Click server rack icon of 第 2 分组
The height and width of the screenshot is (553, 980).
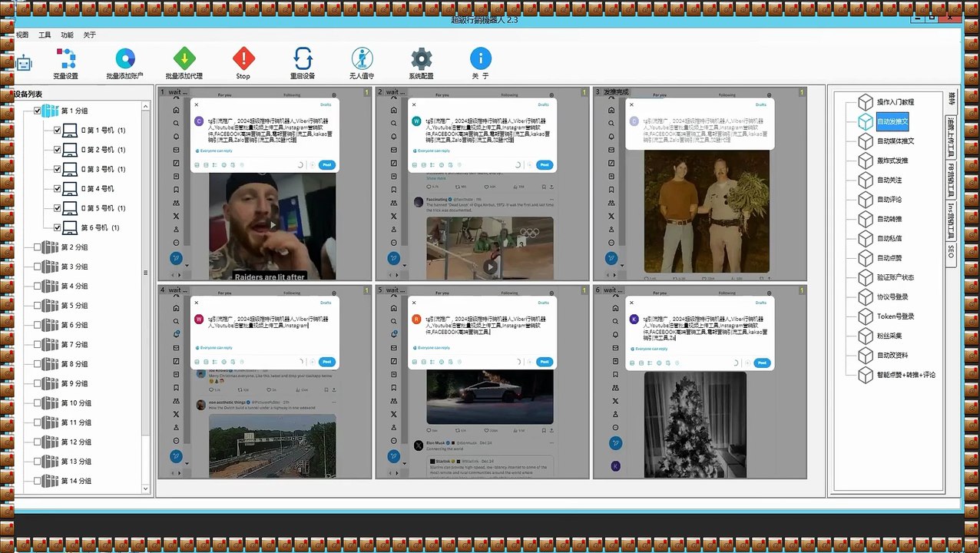pyautogui.click(x=50, y=247)
